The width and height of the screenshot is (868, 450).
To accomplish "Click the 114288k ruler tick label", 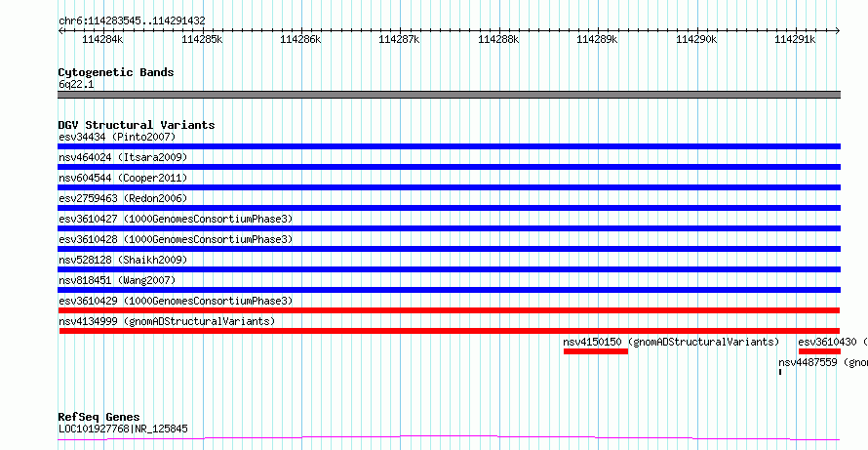I will pyautogui.click(x=498, y=39).
